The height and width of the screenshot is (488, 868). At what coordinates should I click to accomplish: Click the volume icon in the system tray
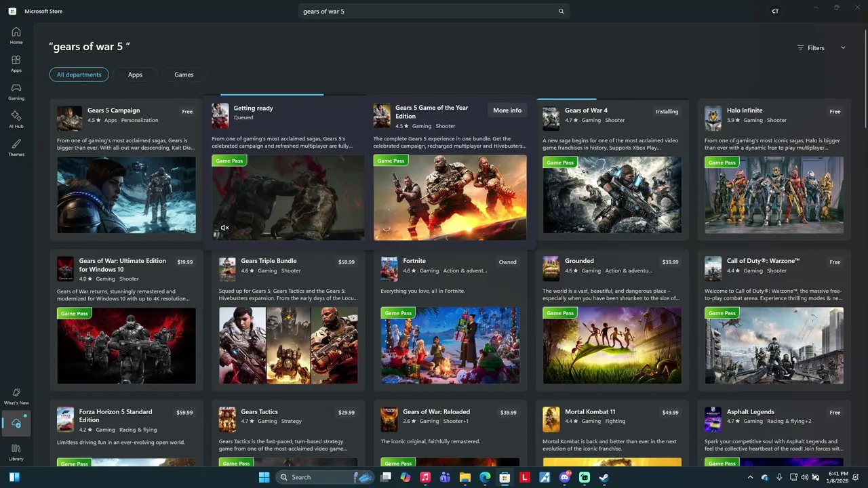(x=804, y=477)
